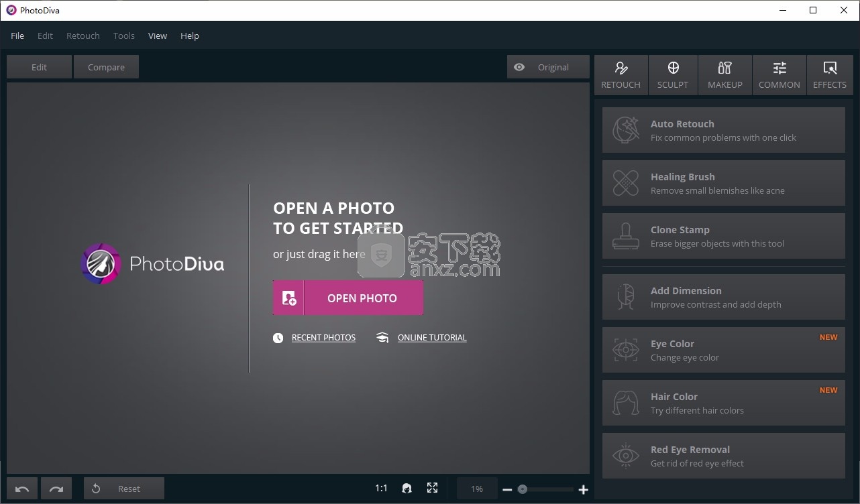Open the File menu
The image size is (860, 504).
coord(17,36)
